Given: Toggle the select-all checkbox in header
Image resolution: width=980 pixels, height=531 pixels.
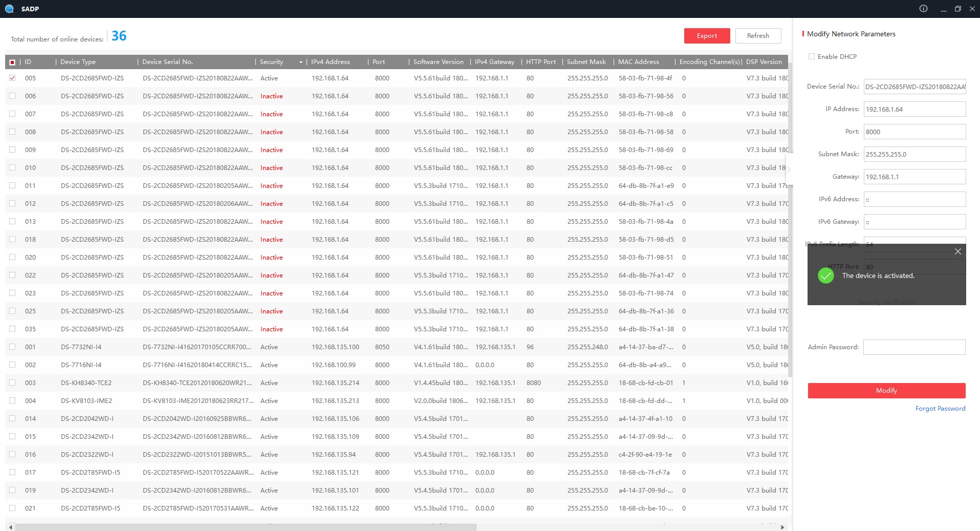Looking at the screenshot, I should pos(12,62).
